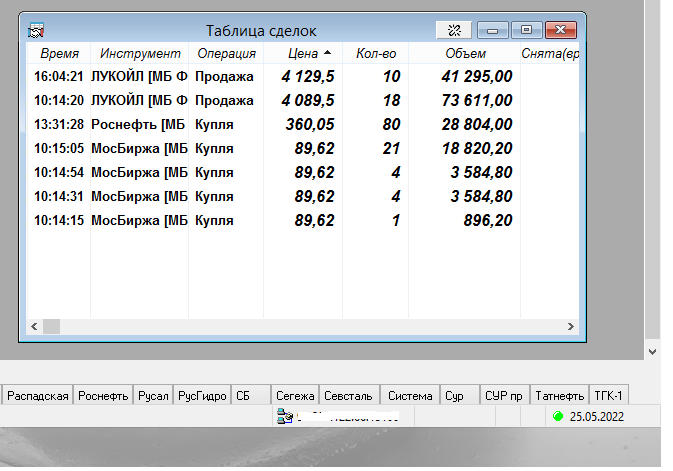The image size is (673, 471).
Task: Switch to the Севсталь tab
Action: click(348, 396)
